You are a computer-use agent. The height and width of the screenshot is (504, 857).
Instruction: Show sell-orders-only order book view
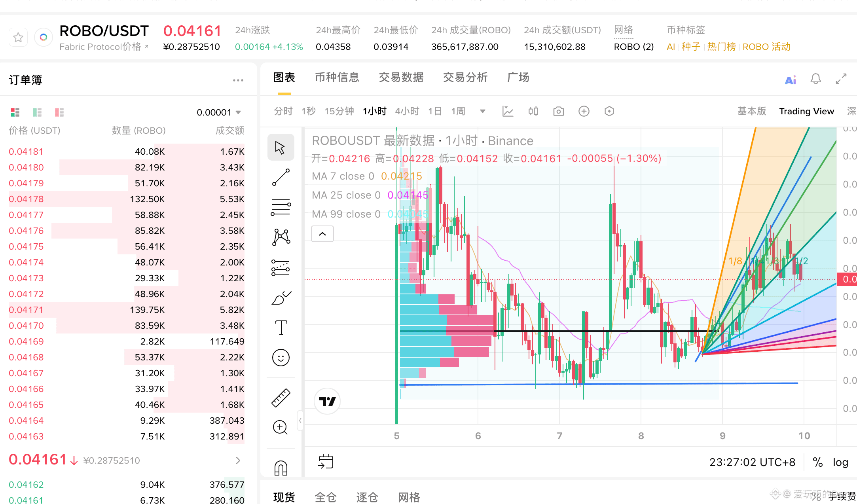(x=59, y=112)
